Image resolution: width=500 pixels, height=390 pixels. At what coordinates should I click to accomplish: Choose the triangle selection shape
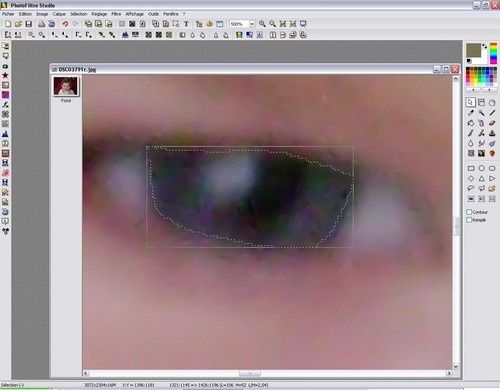pos(481,179)
